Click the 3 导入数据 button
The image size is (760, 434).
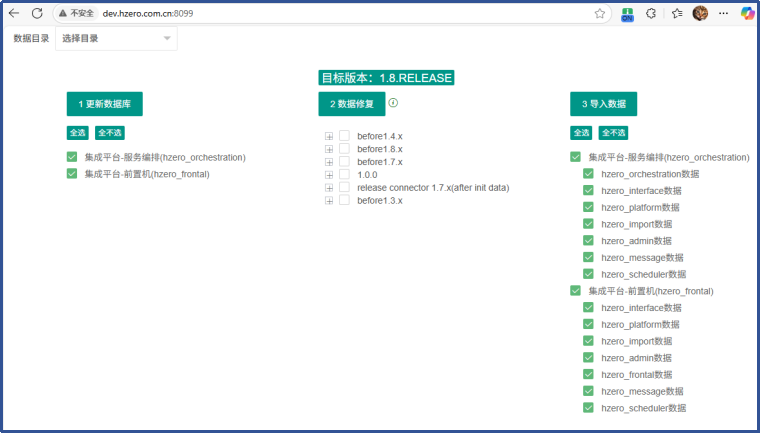point(603,104)
